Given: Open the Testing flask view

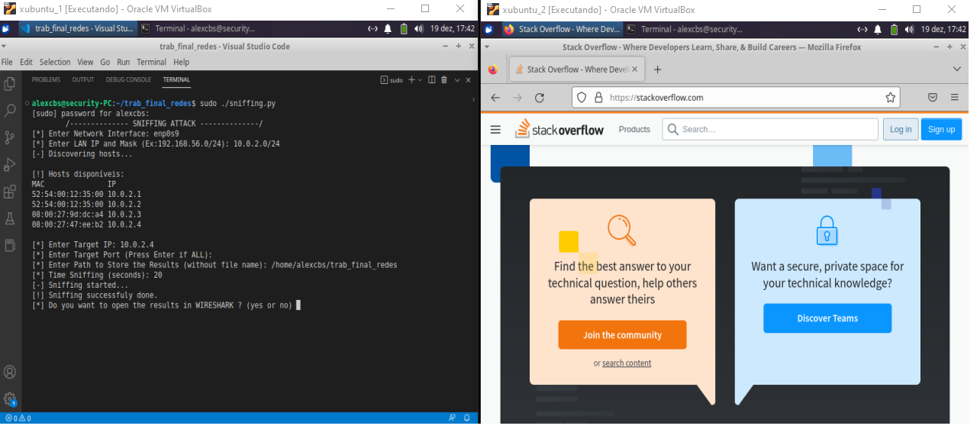Looking at the screenshot, I should (x=10, y=218).
